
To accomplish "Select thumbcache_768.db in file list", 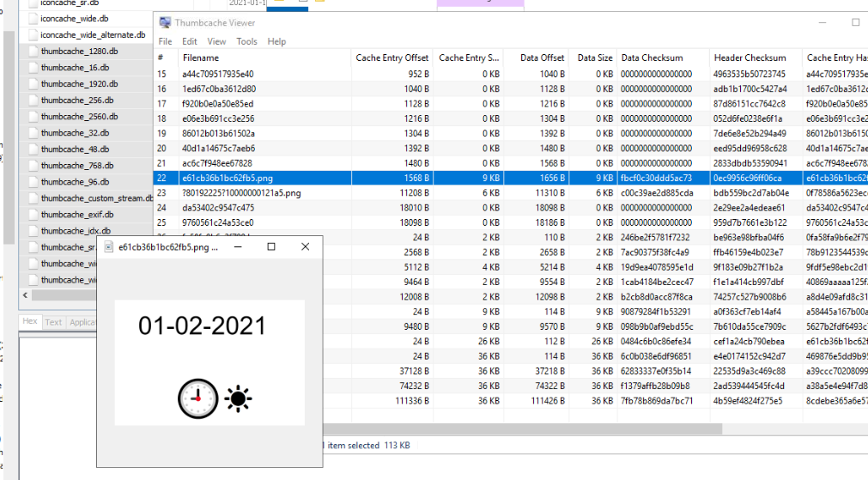I will click(x=77, y=166).
